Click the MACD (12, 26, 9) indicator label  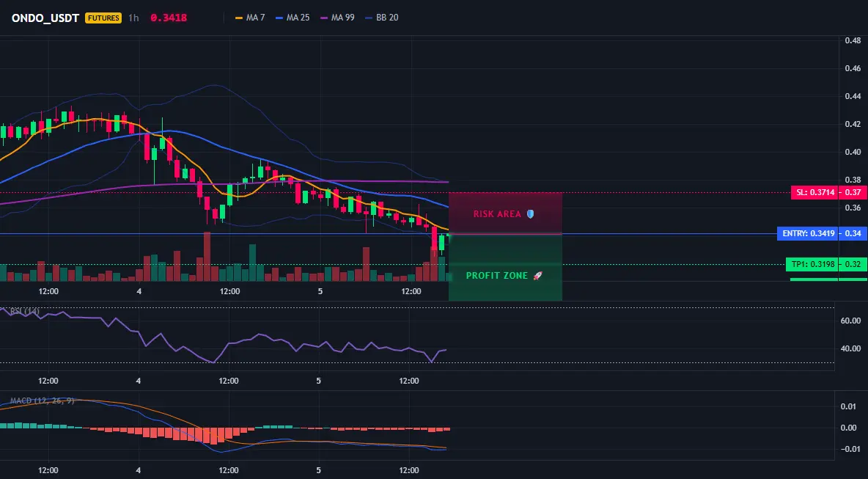click(42, 401)
